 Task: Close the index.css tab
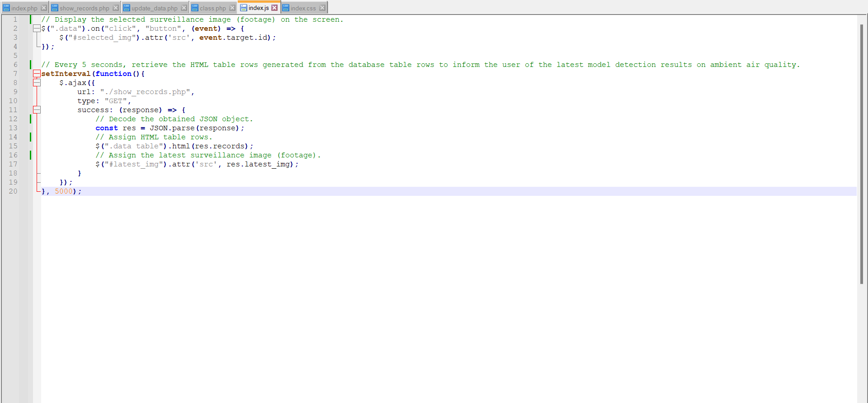(x=322, y=8)
